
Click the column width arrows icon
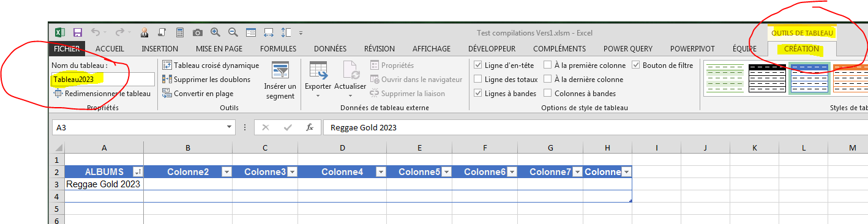coord(269,32)
